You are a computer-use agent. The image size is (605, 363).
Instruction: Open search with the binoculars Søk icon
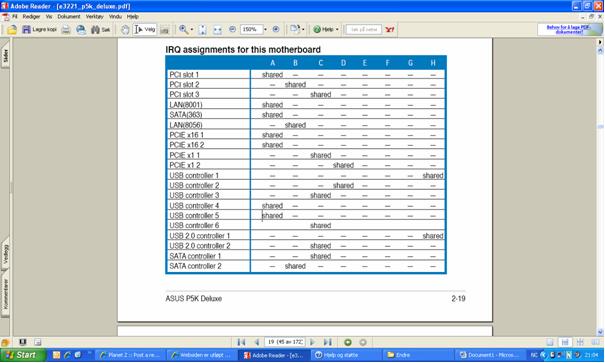[x=100, y=29]
